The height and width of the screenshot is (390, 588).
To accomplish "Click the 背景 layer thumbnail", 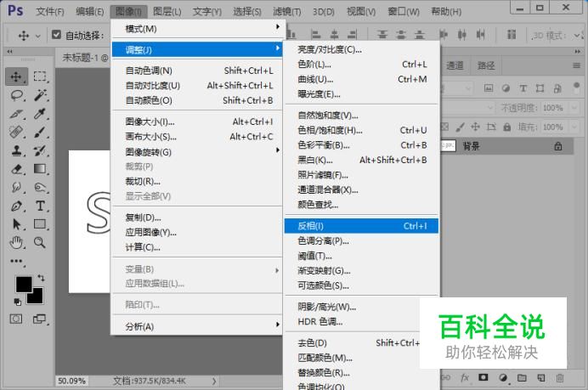I will [x=448, y=146].
